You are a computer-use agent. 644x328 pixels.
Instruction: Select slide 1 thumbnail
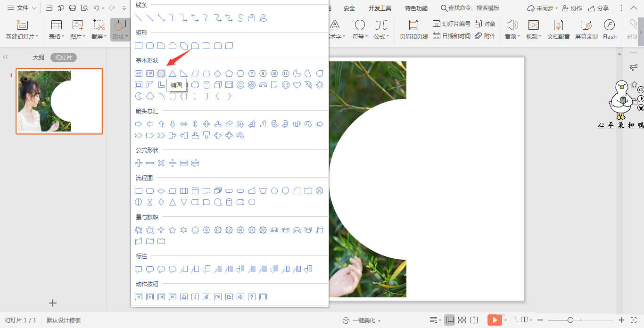59,101
